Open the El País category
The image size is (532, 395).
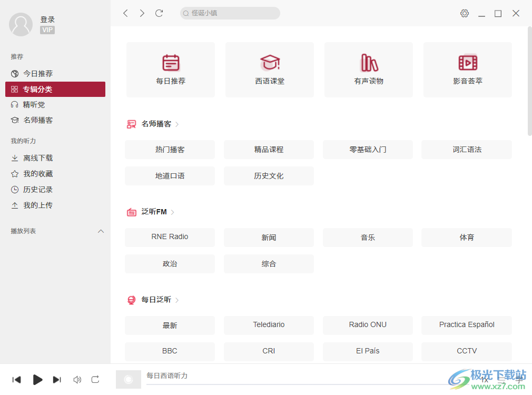click(368, 352)
